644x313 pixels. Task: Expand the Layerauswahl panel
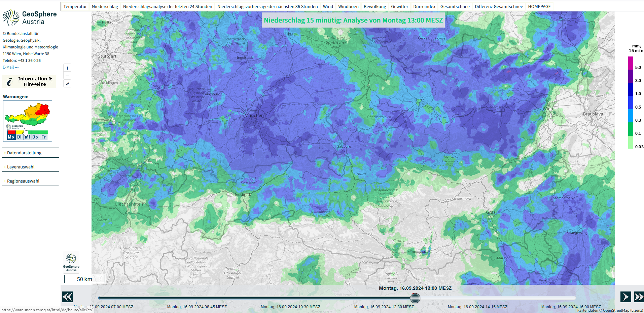(x=30, y=167)
